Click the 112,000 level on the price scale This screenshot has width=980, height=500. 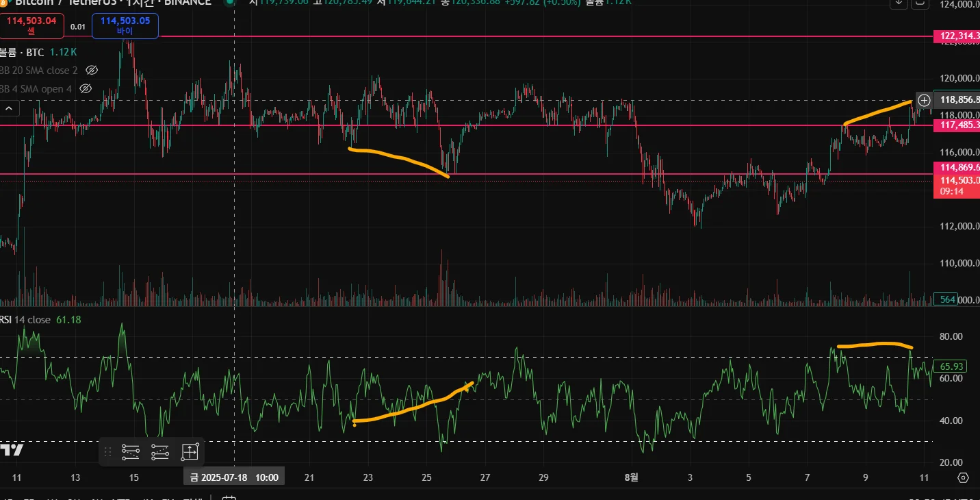(959, 227)
